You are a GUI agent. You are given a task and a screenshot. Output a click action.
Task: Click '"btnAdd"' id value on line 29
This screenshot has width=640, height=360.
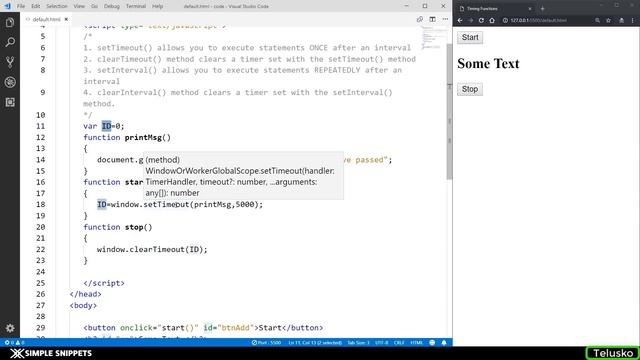point(236,327)
